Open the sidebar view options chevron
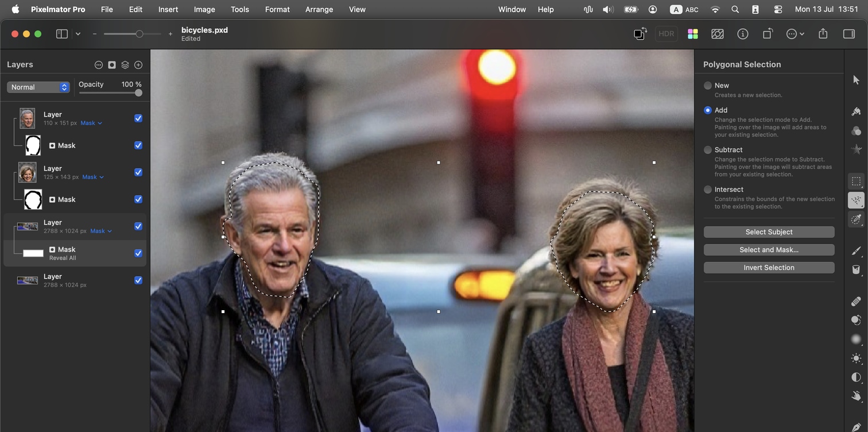Screen dimensions: 868x432 (78, 34)
